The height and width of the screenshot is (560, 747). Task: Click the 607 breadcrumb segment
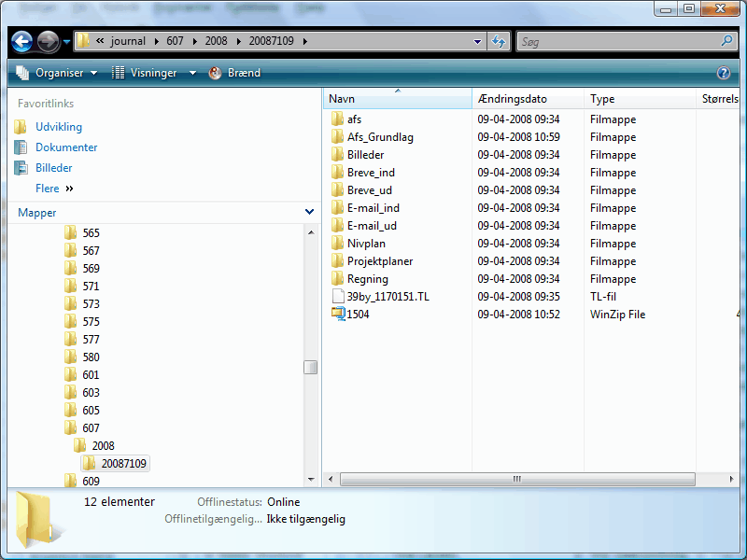click(x=175, y=41)
